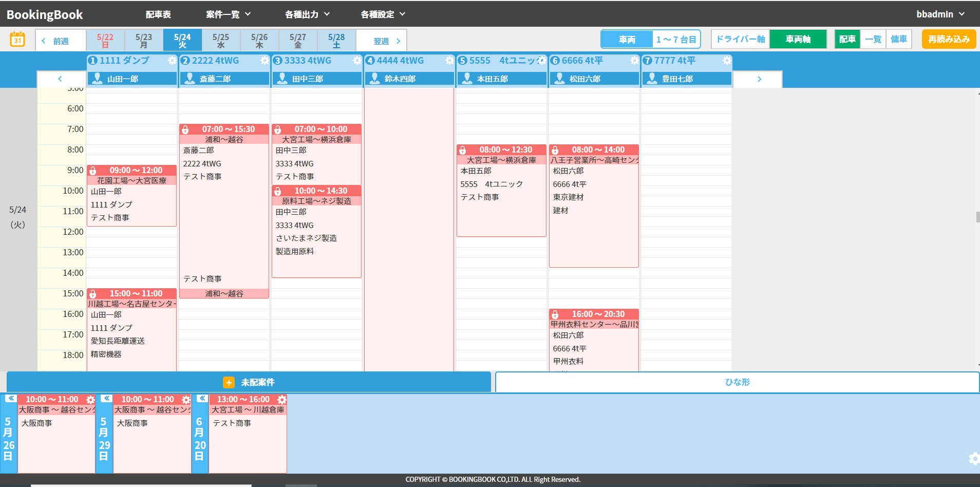Click the lock icon on 松田六郎's 16:00～20:30 job

pos(555,314)
